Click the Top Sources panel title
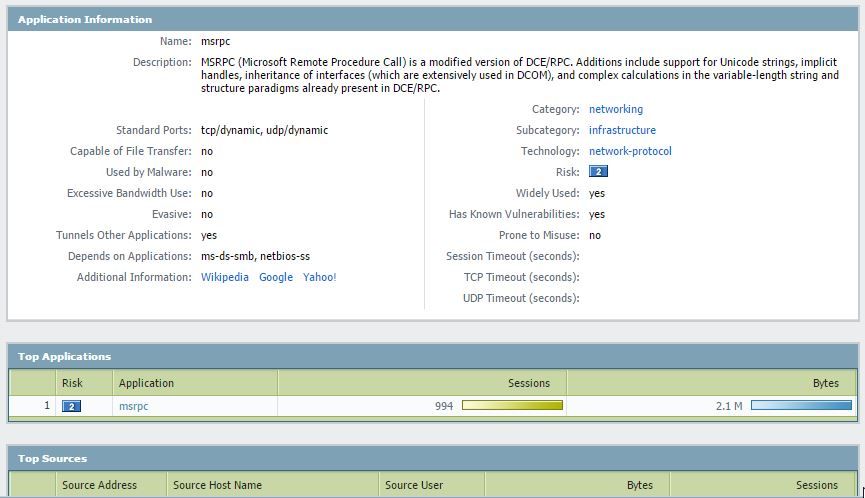Viewport: 865px width, 498px height. click(52, 458)
